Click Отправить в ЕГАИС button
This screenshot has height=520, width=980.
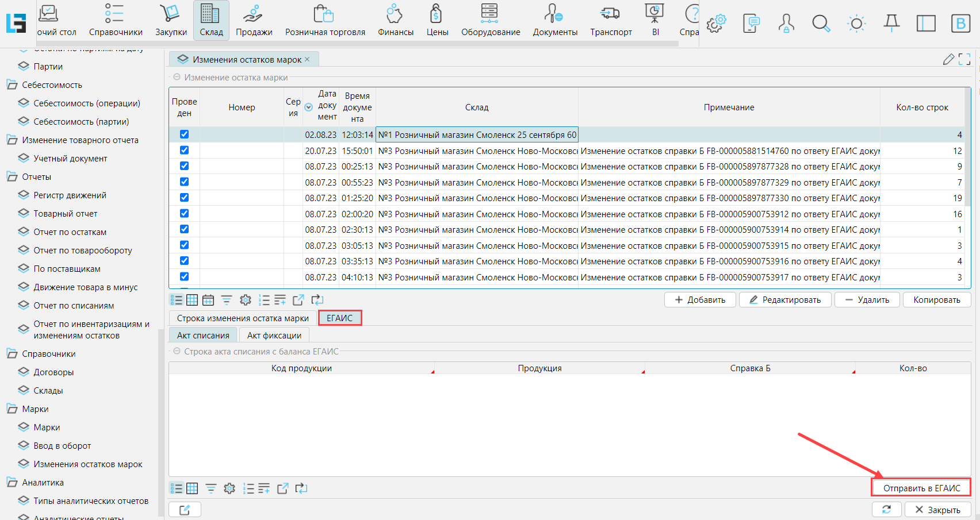921,488
